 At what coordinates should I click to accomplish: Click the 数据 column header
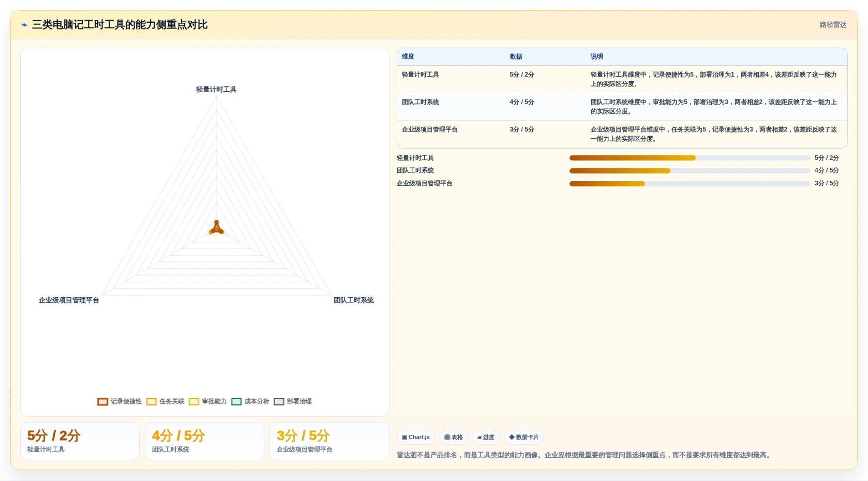pyautogui.click(x=516, y=57)
